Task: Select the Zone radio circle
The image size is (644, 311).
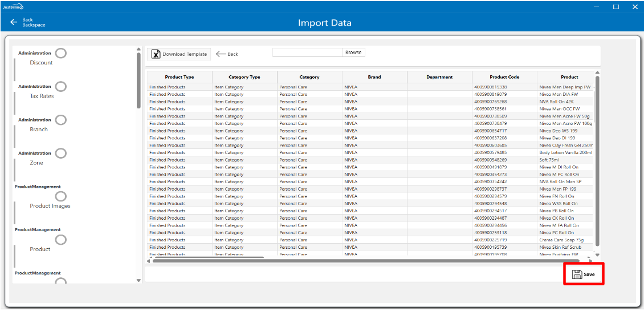Action: click(60, 154)
